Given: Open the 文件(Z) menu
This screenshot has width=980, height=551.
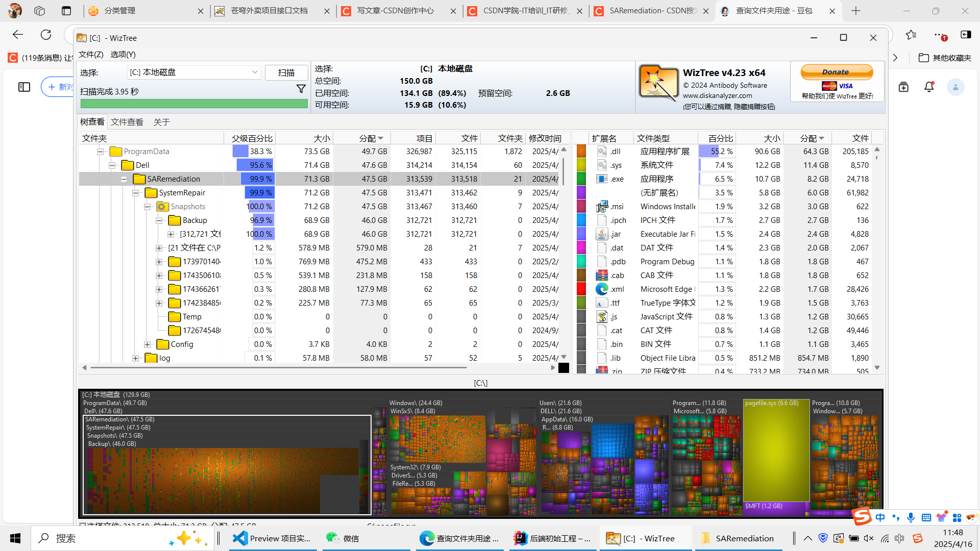Looking at the screenshot, I should click(91, 55).
